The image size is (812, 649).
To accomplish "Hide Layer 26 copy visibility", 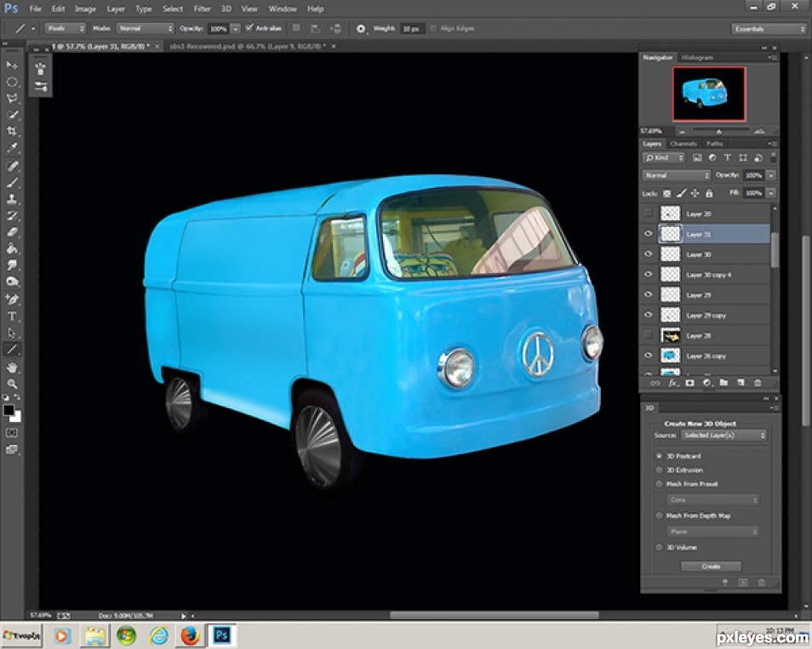I will 648,356.
